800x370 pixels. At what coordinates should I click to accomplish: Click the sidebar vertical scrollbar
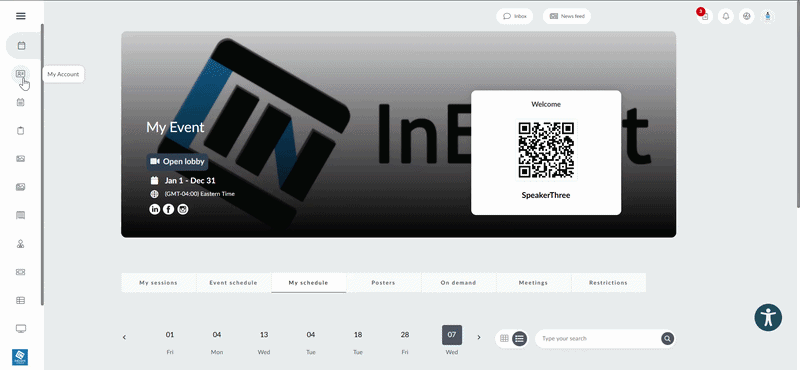42,164
